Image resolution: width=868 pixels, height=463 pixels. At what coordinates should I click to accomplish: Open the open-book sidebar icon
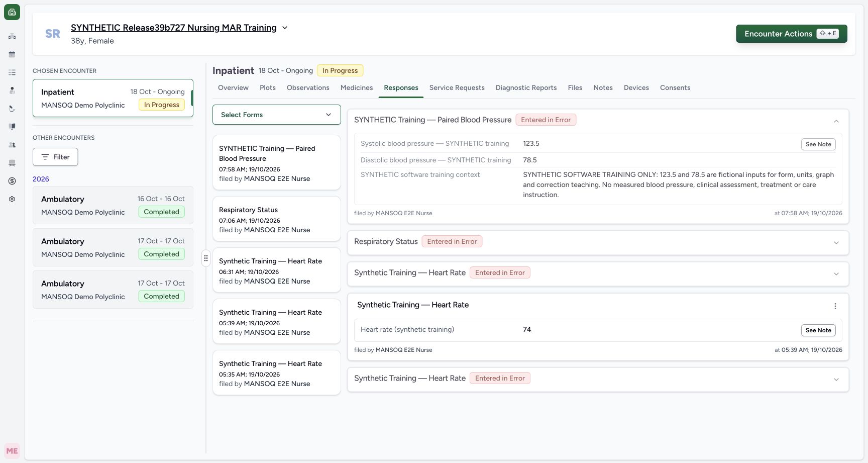pyautogui.click(x=12, y=127)
